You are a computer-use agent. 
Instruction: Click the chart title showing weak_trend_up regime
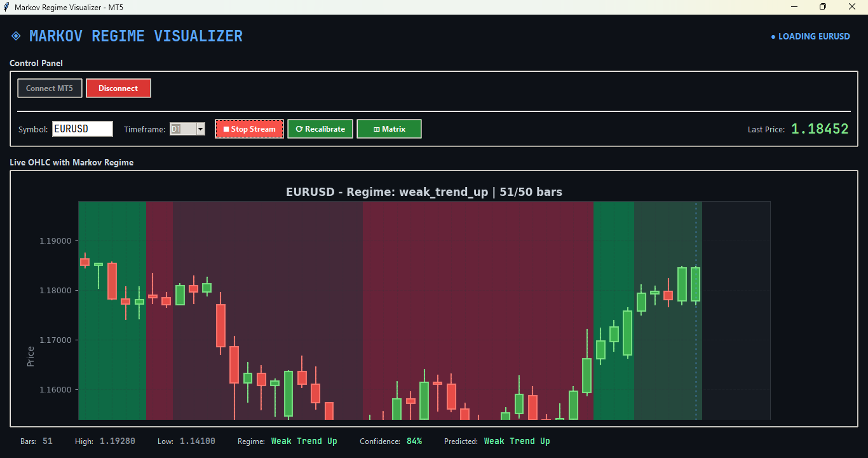coord(424,191)
